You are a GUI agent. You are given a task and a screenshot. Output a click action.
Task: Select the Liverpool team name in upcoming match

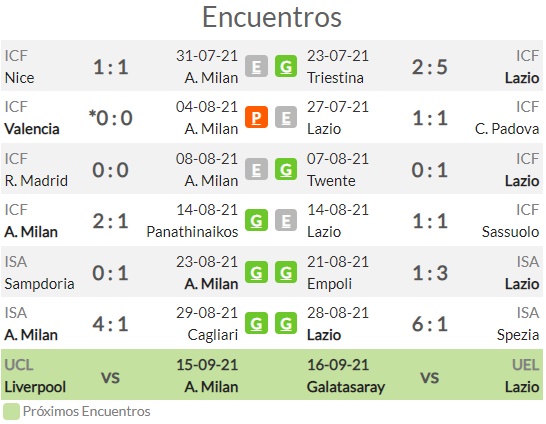pyautogui.click(x=35, y=387)
